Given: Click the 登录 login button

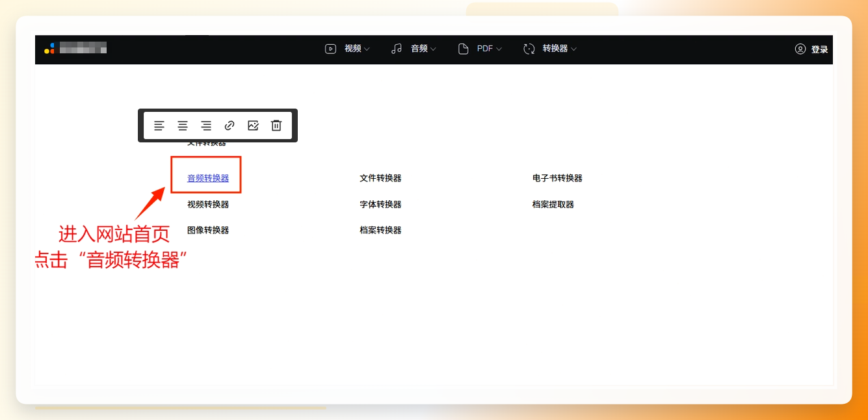Looking at the screenshot, I should [819, 49].
